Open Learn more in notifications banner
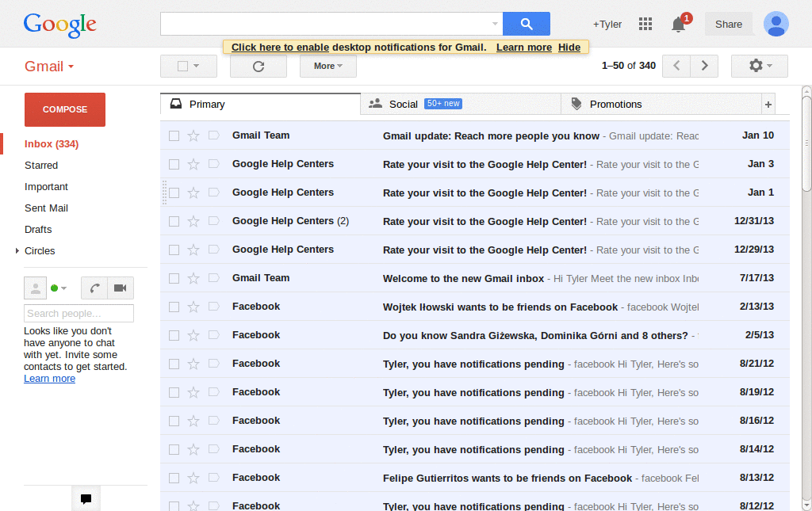812x511 pixels. (524, 47)
